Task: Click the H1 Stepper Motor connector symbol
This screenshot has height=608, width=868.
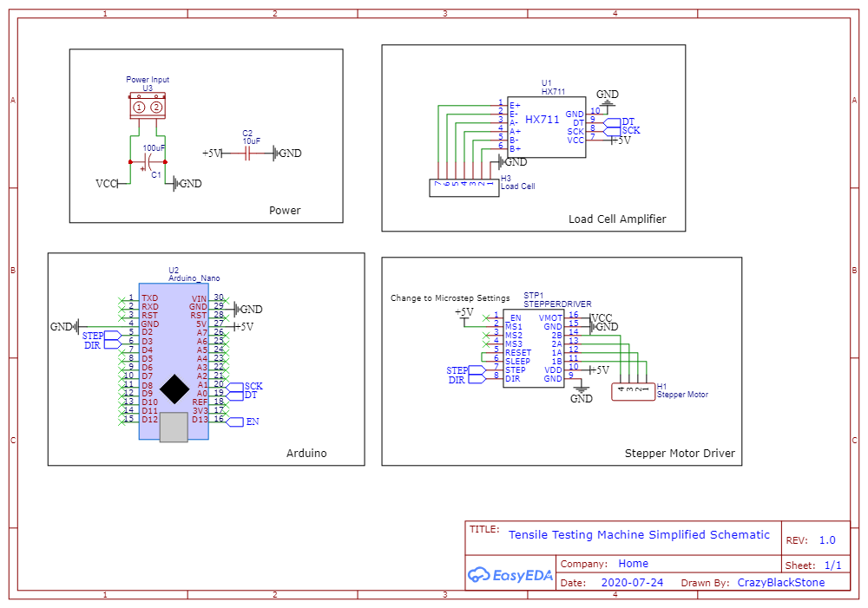Action: tap(633, 392)
